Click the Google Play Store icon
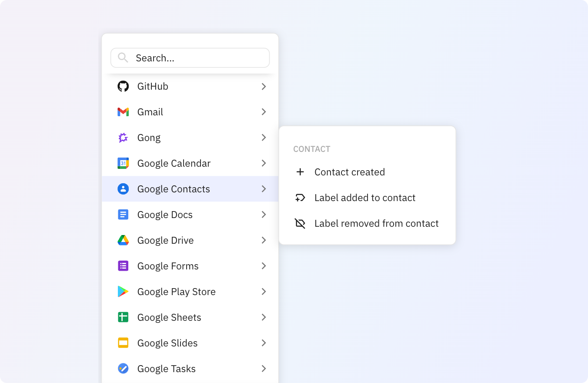 click(x=123, y=292)
